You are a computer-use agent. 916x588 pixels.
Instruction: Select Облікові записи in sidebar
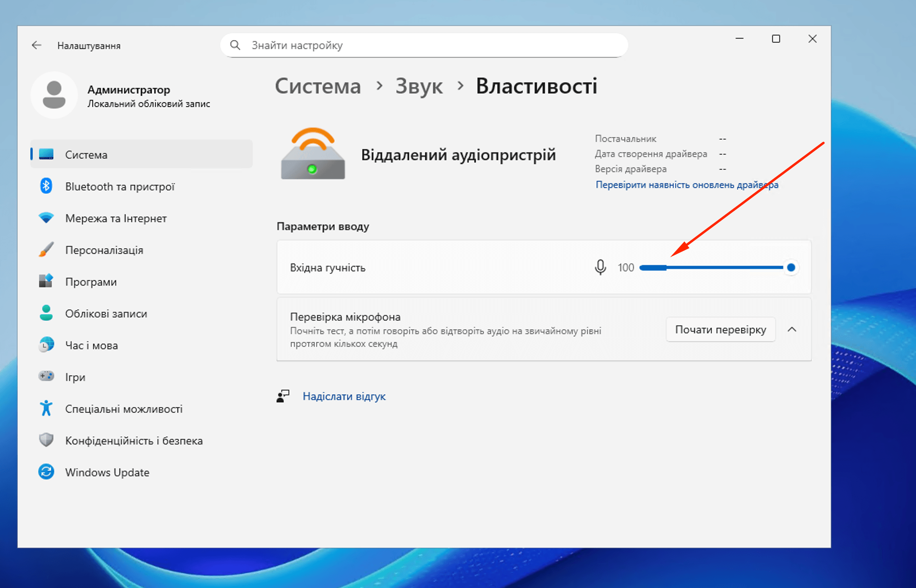141,313
